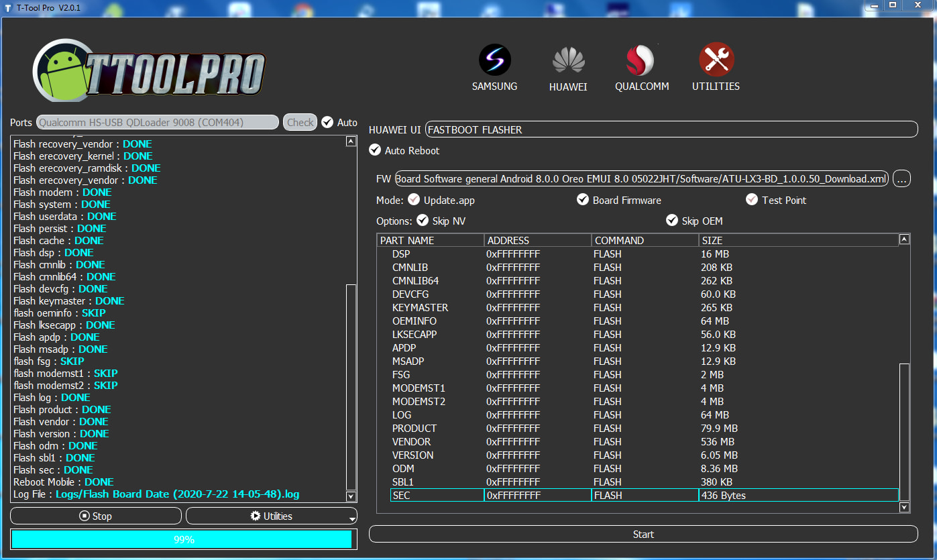
Task: Open the HUAWEI UI Fastboot Flasher selector
Action: click(x=671, y=129)
